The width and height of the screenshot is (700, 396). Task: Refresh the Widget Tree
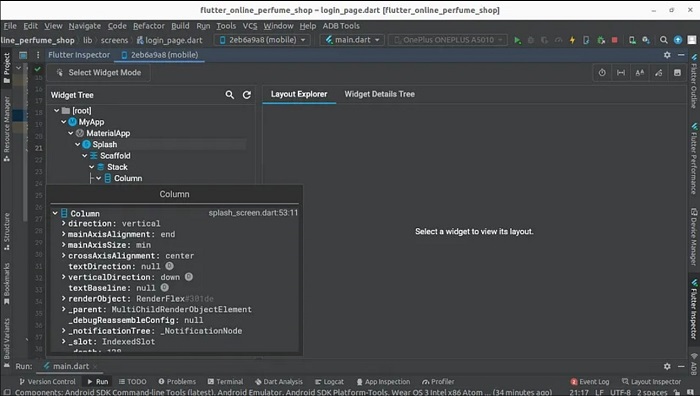[x=246, y=95]
